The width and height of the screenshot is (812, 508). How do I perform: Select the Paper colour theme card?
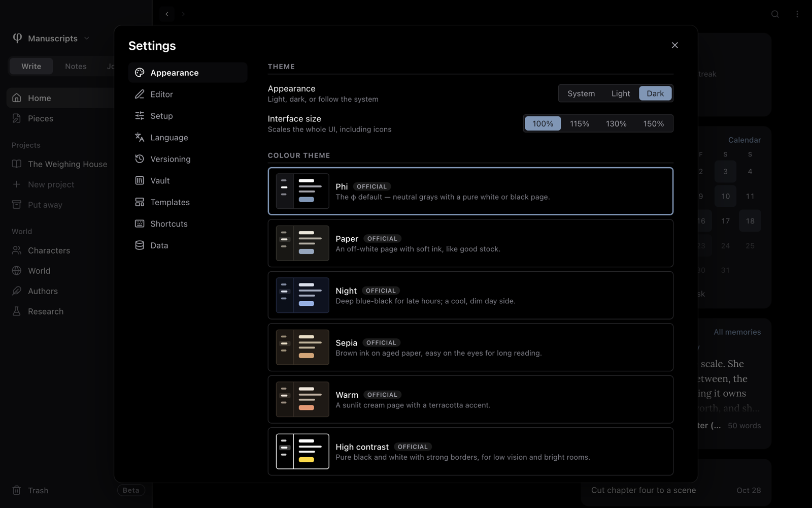(470, 243)
